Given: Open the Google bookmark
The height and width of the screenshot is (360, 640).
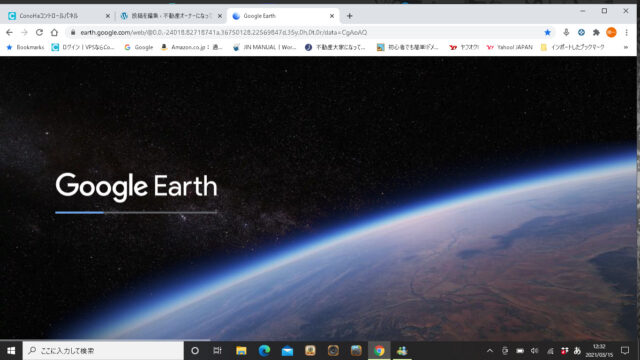Looking at the screenshot, I should (x=139, y=47).
